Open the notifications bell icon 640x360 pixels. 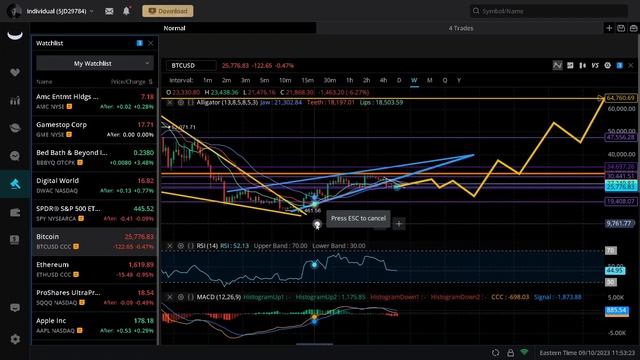pos(127,11)
